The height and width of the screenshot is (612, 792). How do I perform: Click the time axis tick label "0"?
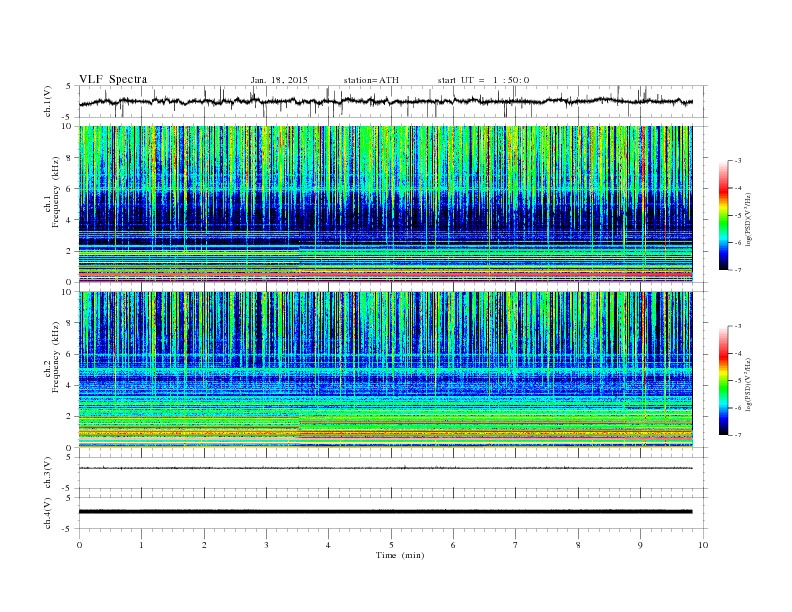79,545
